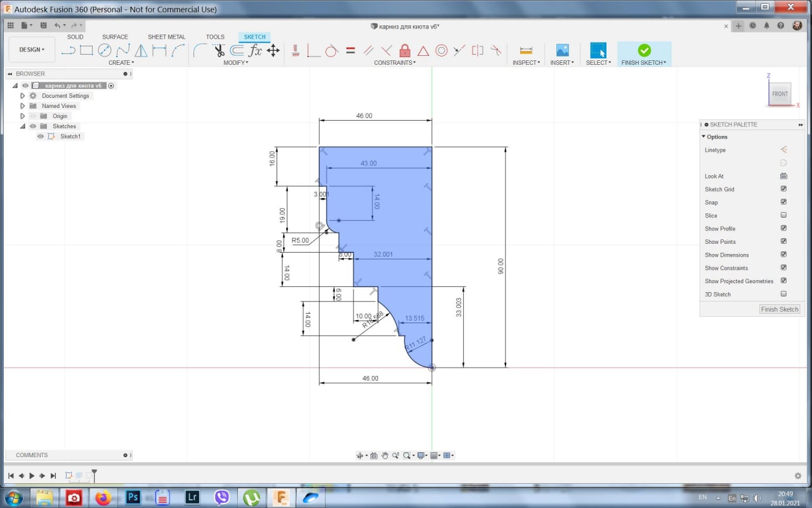Screen dimensions: 812x508
Task: Enable the Slice checkbox
Action: coord(783,215)
